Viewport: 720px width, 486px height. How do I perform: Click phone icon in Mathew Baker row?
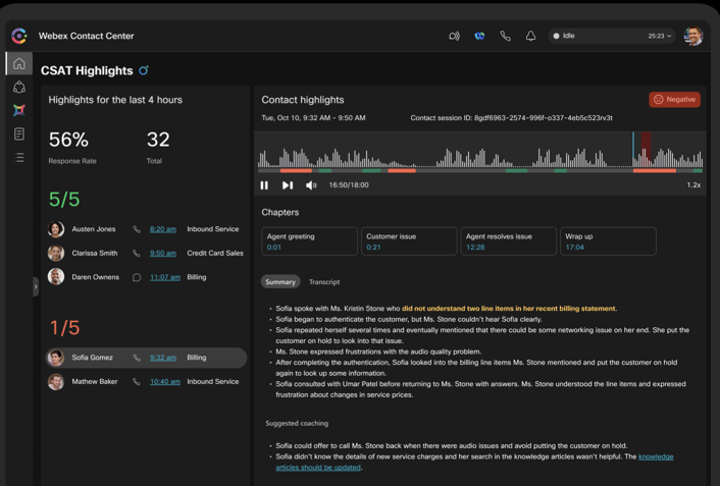pos(136,381)
